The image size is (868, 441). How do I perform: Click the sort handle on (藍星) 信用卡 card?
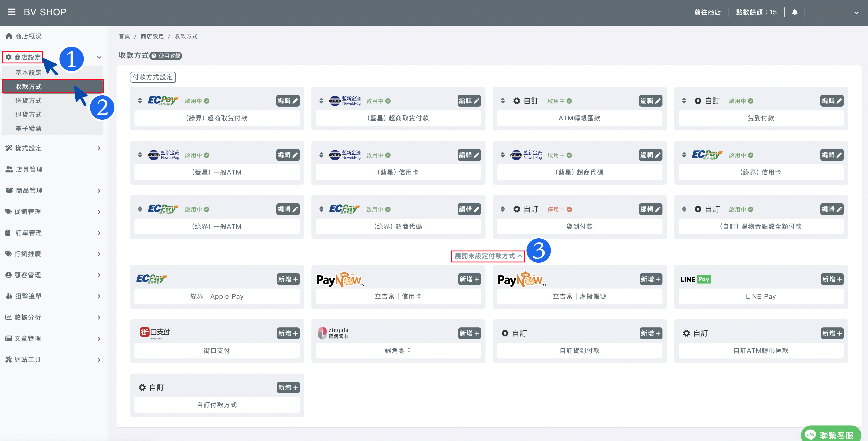(x=321, y=155)
